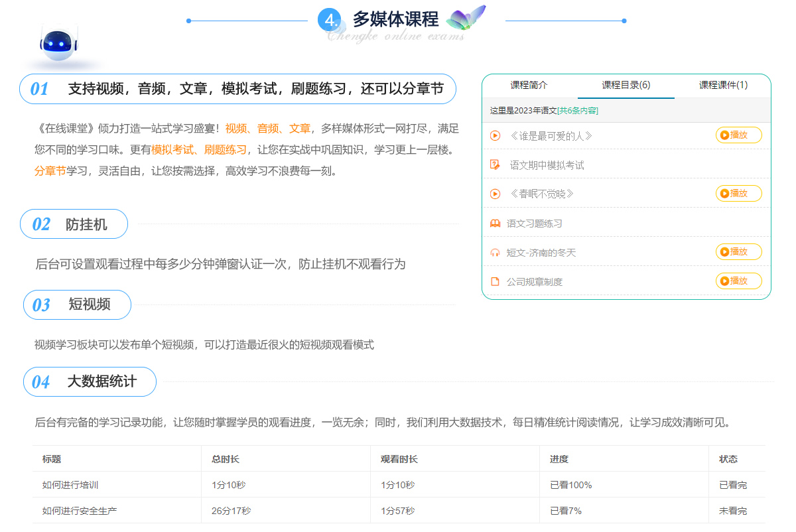Click the blue number 4 circle badge
Viewport: 796px width, 532px height.
329,20
